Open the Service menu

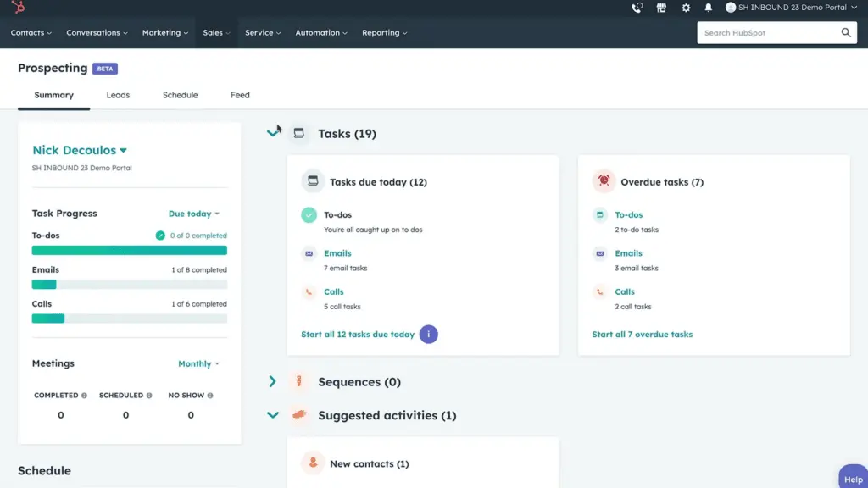coord(263,33)
